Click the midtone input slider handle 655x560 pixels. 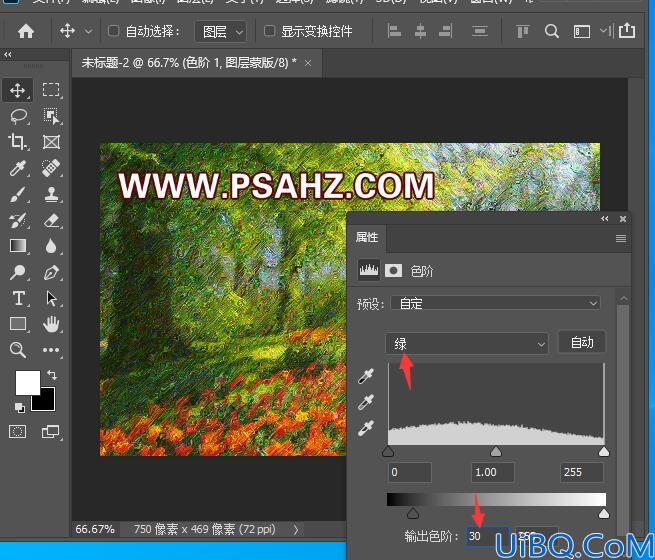point(495,451)
